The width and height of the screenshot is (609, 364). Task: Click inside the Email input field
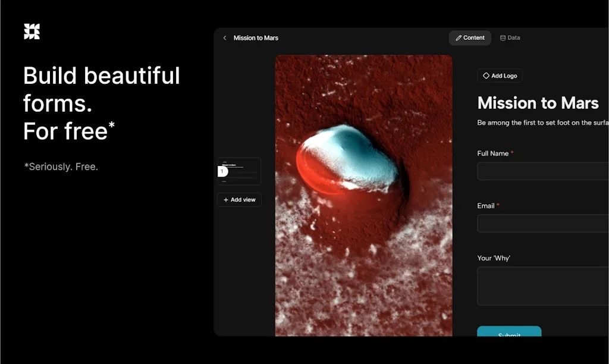(541, 223)
